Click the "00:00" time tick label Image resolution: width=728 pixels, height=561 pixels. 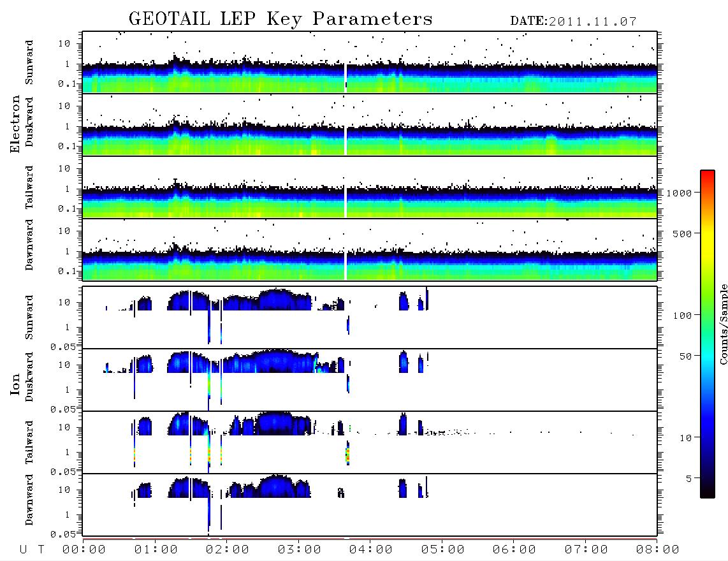click(x=84, y=550)
